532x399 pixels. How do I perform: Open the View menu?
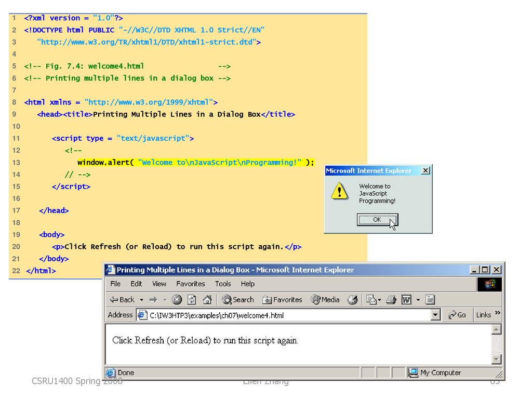coord(159,284)
